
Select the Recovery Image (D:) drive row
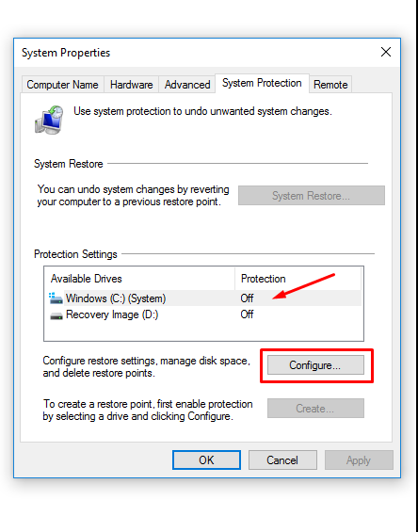pos(205,314)
